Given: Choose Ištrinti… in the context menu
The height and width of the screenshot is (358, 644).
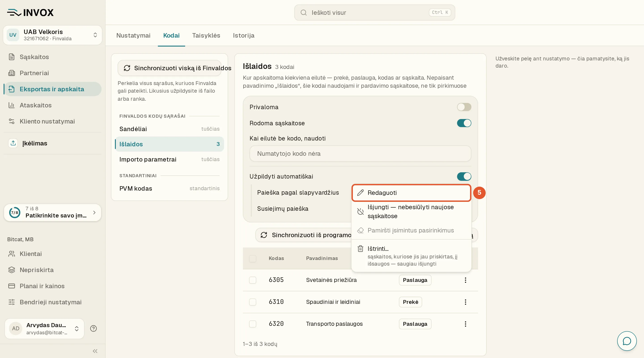Looking at the screenshot, I should click(x=411, y=256).
